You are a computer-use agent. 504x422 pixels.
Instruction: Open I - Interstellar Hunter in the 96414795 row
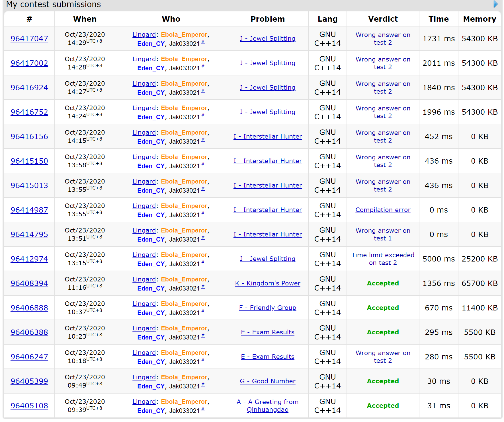(267, 234)
